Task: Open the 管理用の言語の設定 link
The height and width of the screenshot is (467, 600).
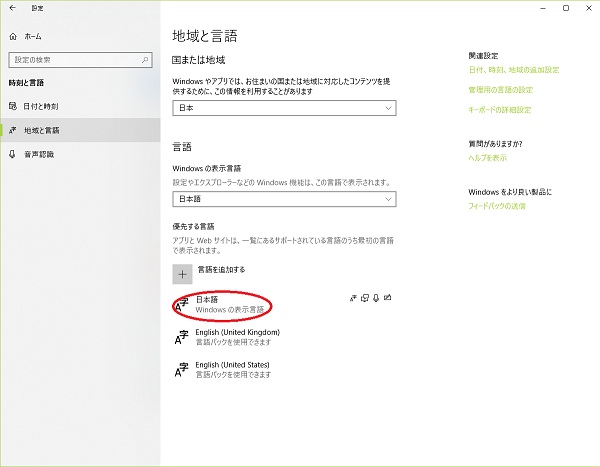Action: click(501, 90)
